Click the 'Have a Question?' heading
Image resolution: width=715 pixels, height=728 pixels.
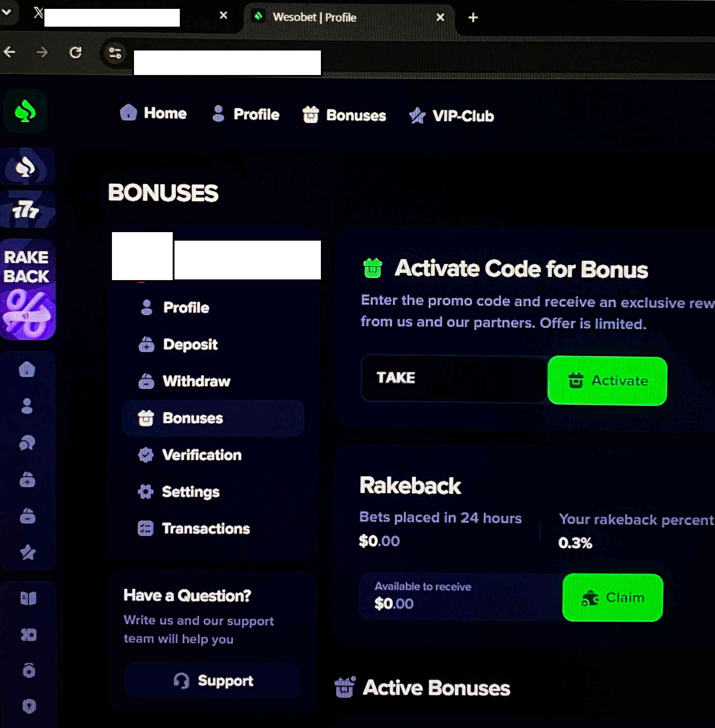(x=187, y=595)
